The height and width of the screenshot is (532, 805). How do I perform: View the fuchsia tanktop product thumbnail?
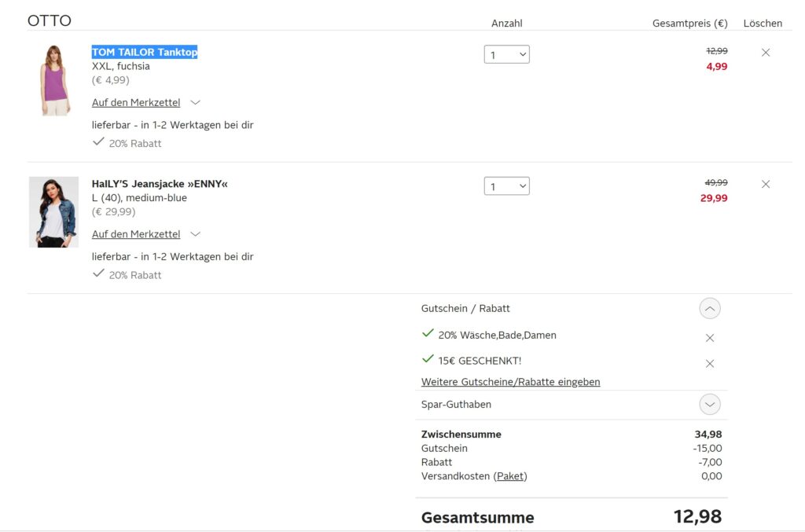[54, 80]
